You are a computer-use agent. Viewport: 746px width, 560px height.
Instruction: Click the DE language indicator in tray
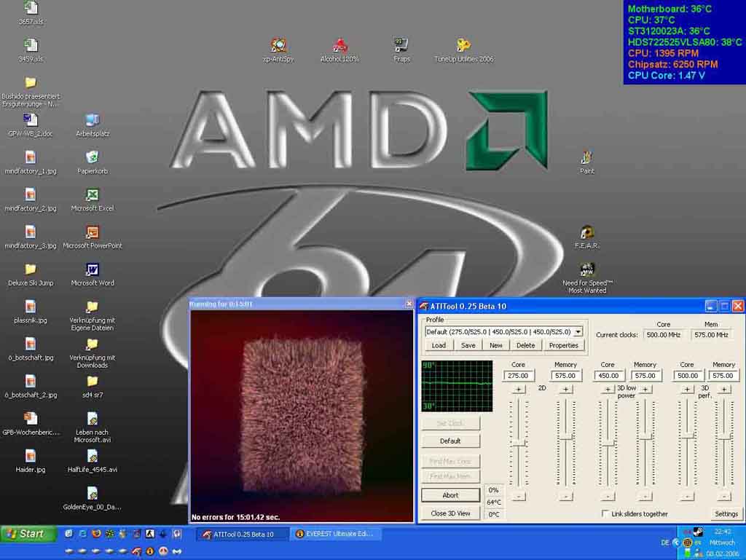[x=664, y=543]
